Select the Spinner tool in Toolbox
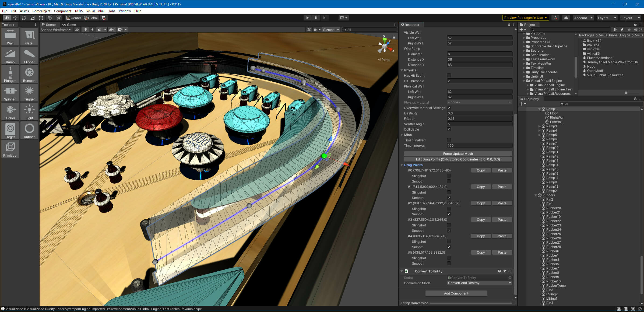 (x=10, y=93)
